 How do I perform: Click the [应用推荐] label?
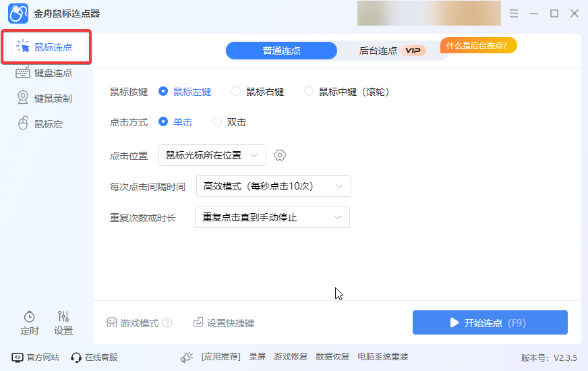[x=221, y=357]
